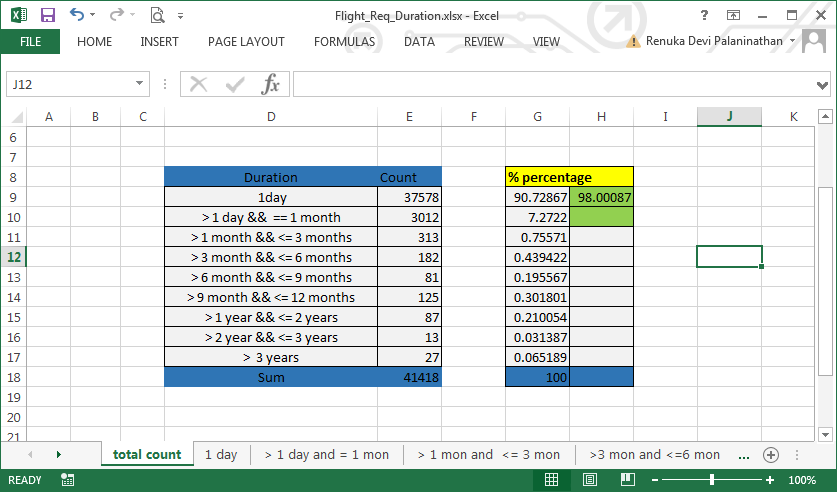Expand the formula bar
Viewport: 837px width, 492px height.
coord(823,85)
